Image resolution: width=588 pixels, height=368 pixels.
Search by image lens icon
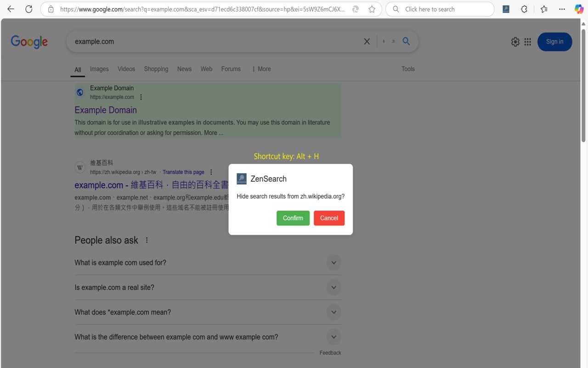pyautogui.click(x=394, y=41)
